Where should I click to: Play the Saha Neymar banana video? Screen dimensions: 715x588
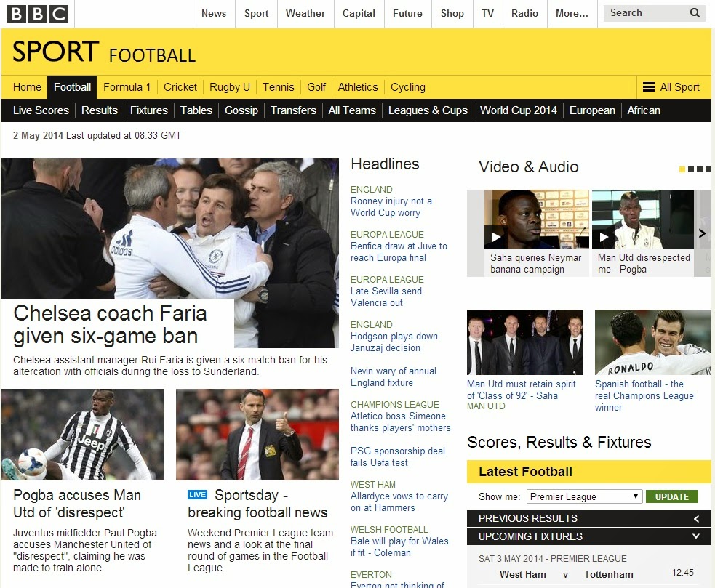tap(495, 237)
